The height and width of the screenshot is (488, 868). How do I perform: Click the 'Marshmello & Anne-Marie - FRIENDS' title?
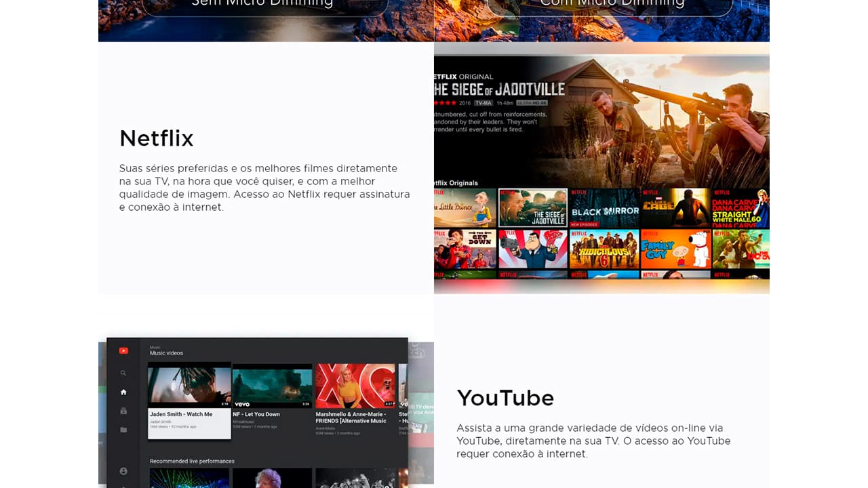tap(351, 418)
